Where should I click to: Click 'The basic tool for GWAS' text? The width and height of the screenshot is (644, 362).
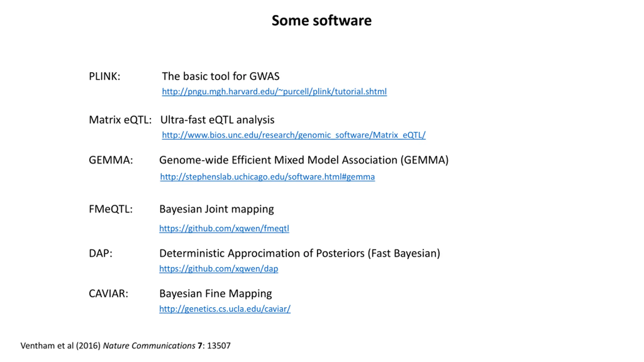click(221, 76)
